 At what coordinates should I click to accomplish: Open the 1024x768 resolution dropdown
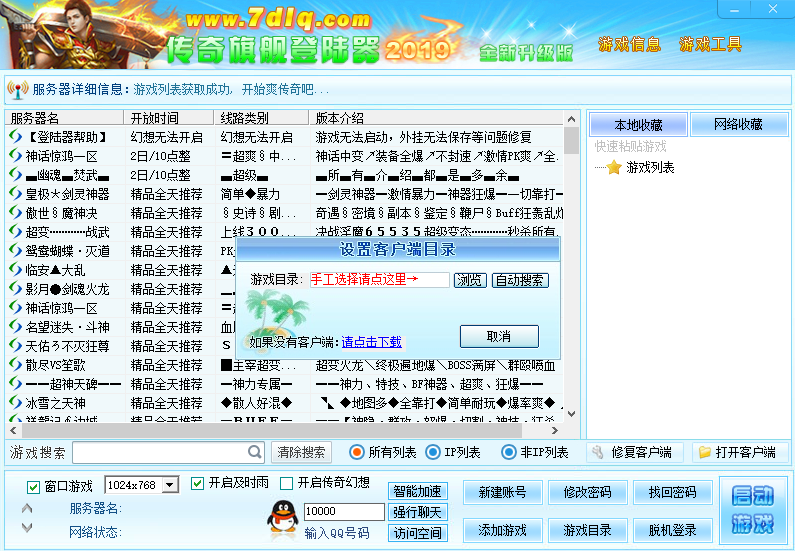coord(170,485)
